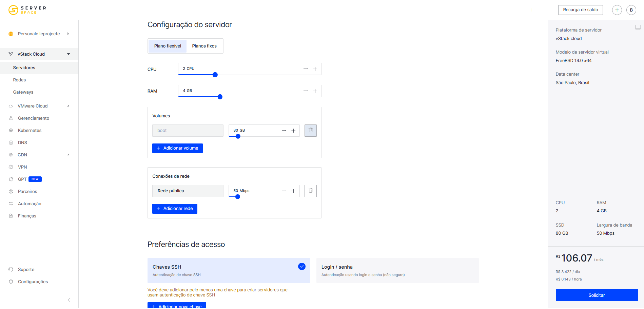Expand the VMware Cloud section arrow
This screenshot has height=309, width=644.
[x=68, y=106]
